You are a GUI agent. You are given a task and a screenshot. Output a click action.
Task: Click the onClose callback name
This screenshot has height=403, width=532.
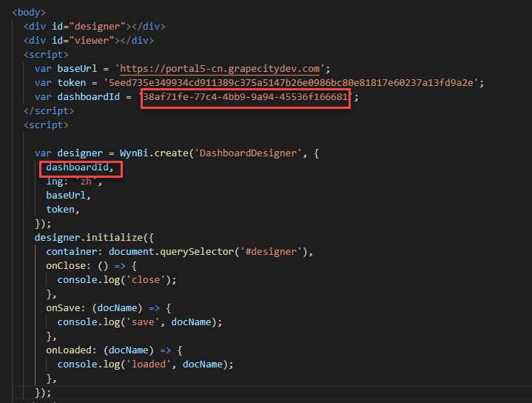66,265
